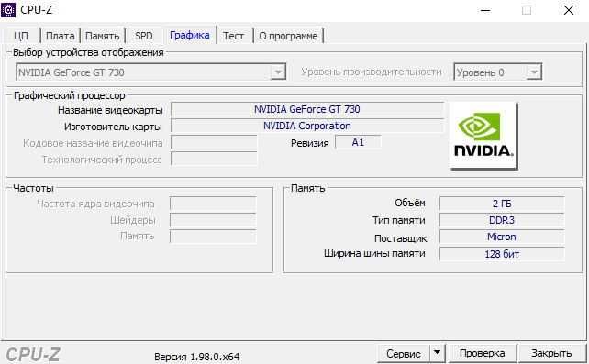Viewport: 589px width, 364px height.
Task: Click the 2 ГБ memory size value
Action: (502, 204)
